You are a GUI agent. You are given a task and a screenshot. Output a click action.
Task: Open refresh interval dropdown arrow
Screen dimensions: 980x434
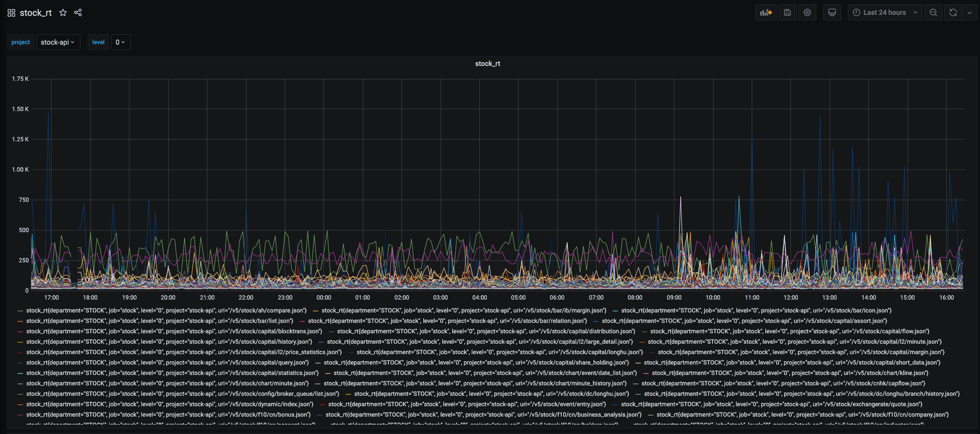tap(970, 13)
